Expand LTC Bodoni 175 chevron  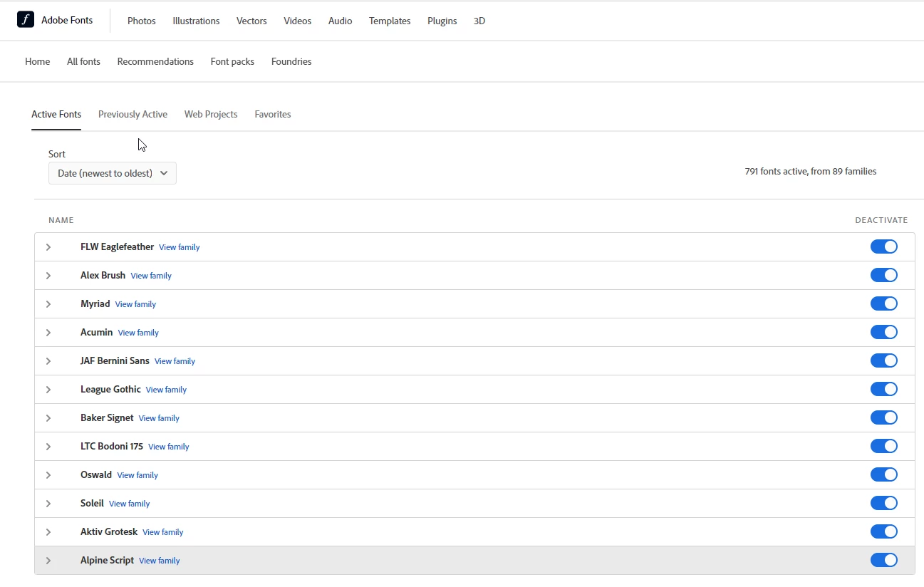pos(48,447)
